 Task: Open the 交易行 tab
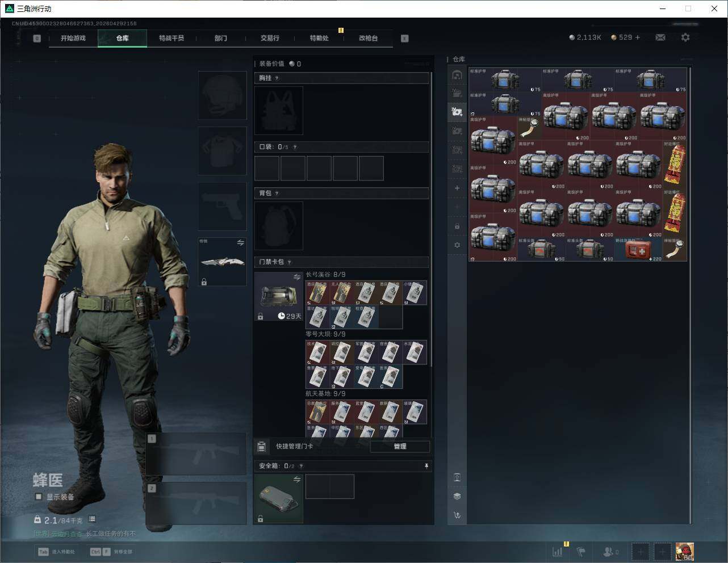[x=270, y=38]
